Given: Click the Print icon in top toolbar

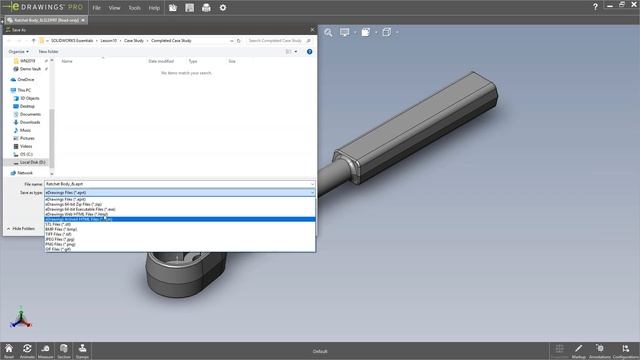Looking at the screenshot, I should pyautogui.click(x=206, y=7).
